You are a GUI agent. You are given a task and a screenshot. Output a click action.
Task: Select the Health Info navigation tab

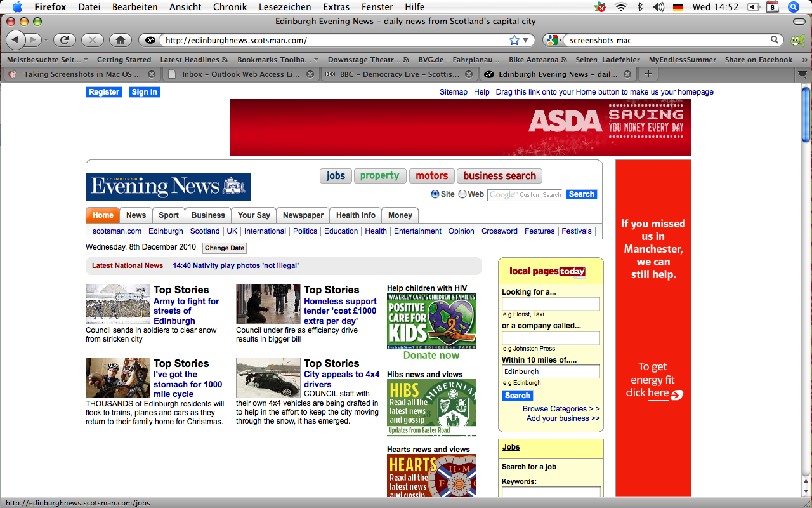pyautogui.click(x=356, y=215)
